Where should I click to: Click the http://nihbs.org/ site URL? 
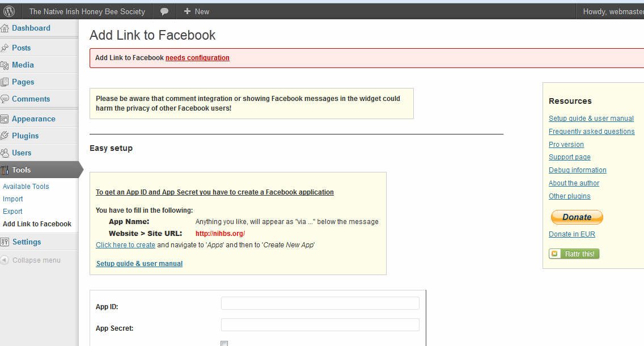pyautogui.click(x=220, y=233)
